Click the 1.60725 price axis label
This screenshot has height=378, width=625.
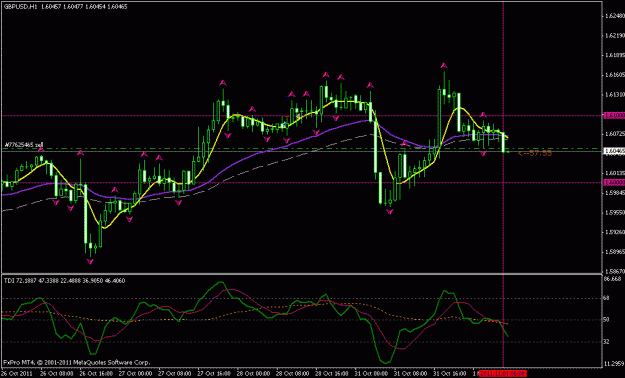point(614,134)
